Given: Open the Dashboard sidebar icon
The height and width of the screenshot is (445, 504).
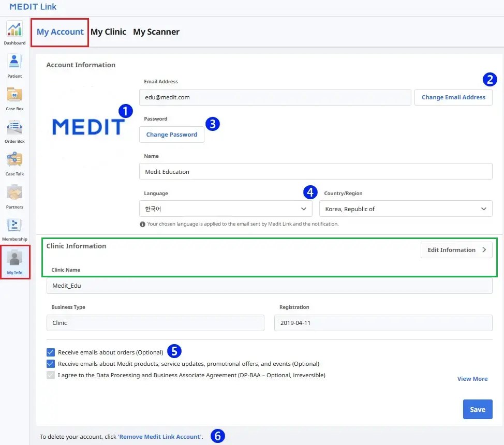Looking at the screenshot, I should pos(14,29).
